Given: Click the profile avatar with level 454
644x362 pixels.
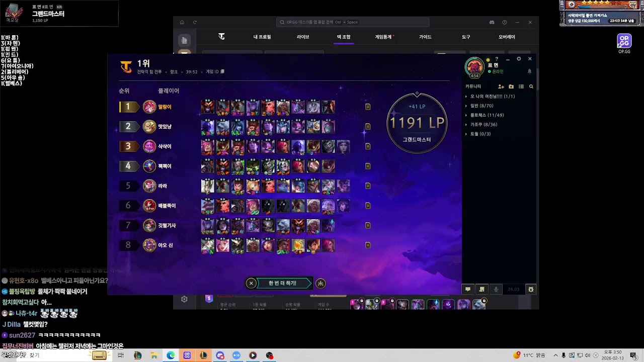Looking at the screenshot, I should click(x=474, y=67).
